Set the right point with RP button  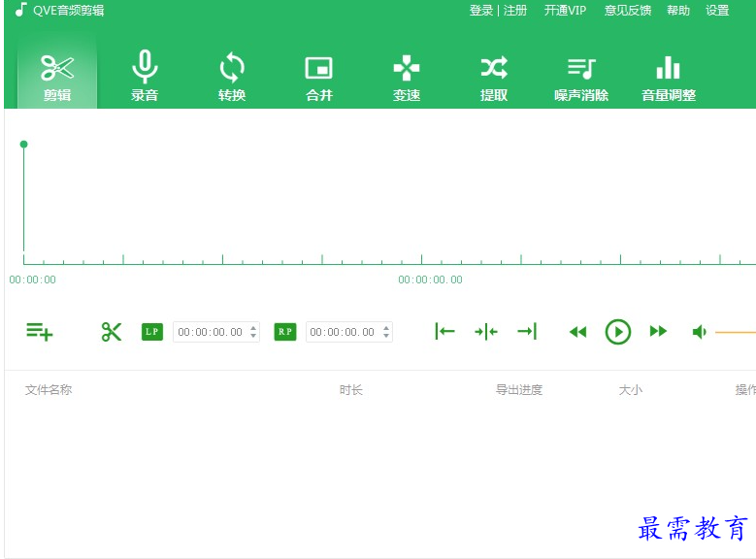(285, 332)
